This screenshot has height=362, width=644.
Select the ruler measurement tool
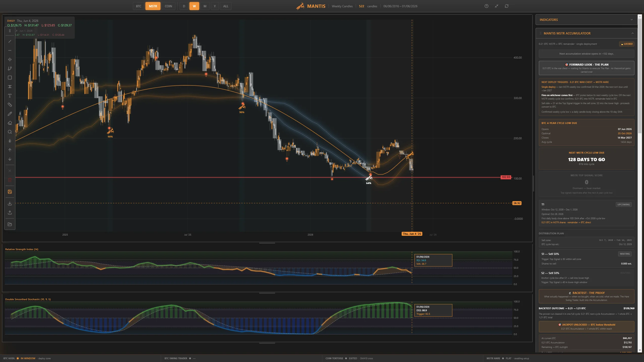10,105
